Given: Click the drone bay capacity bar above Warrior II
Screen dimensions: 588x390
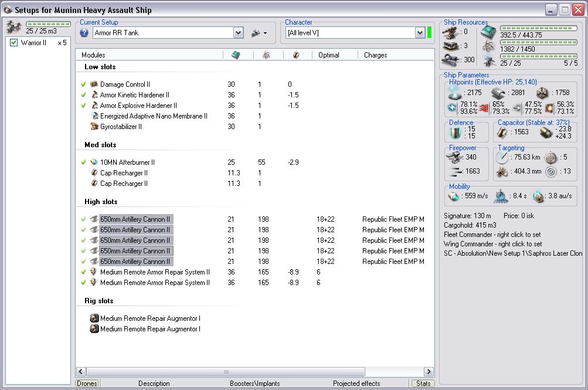Looking at the screenshot, I should click(x=48, y=23).
